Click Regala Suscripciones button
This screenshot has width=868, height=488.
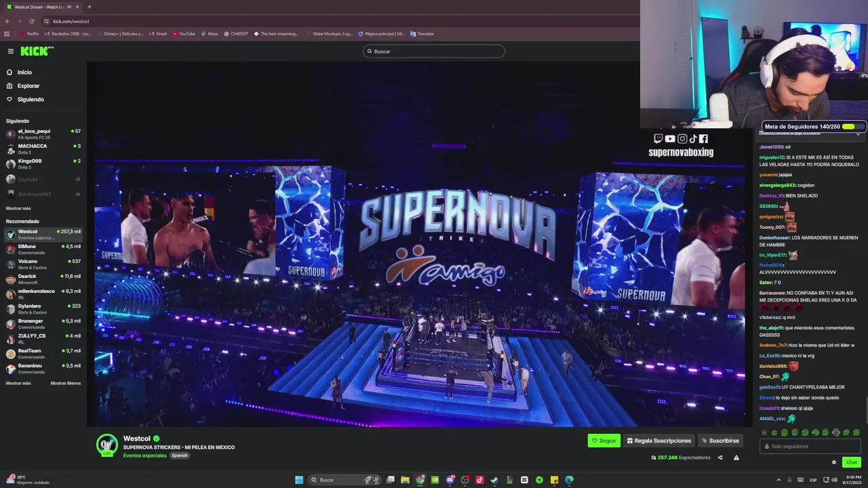[x=660, y=441]
